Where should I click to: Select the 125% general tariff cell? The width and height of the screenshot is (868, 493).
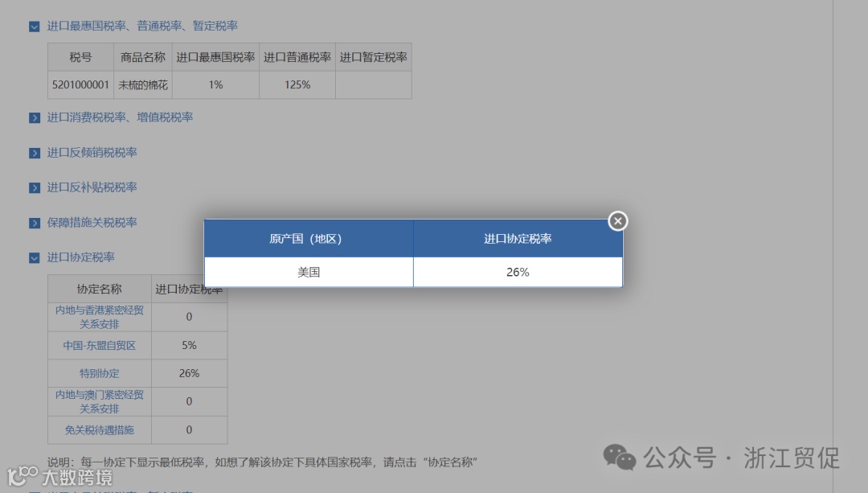click(297, 84)
